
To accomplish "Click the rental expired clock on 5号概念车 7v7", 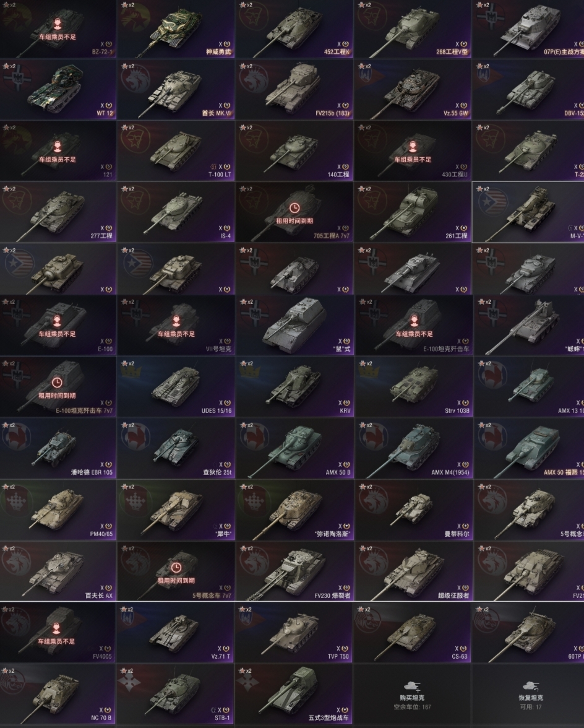I will [x=176, y=567].
